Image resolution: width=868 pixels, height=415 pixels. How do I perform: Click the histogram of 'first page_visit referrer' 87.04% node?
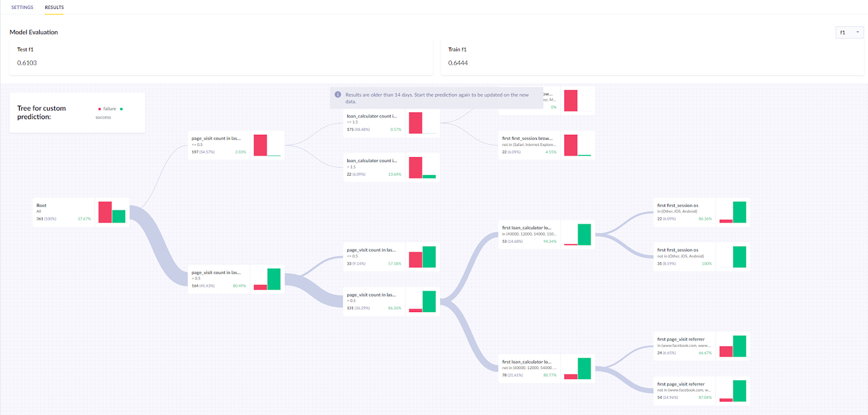pyautogui.click(x=733, y=390)
